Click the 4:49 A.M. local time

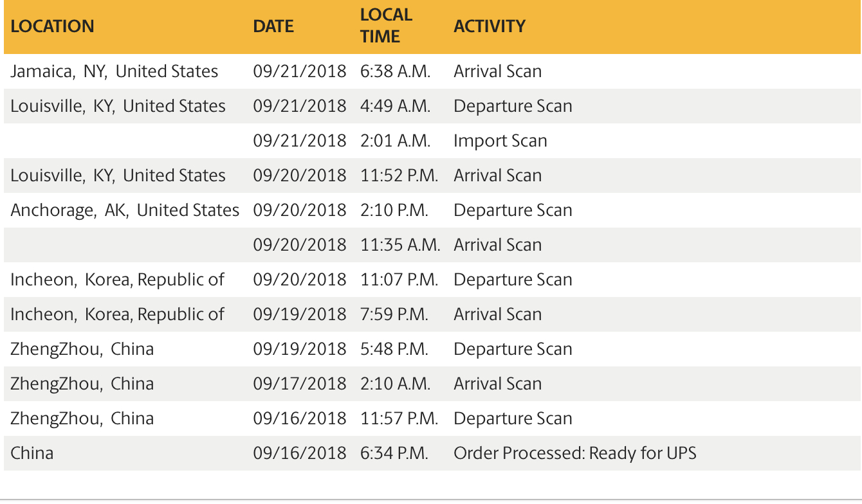click(396, 106)
